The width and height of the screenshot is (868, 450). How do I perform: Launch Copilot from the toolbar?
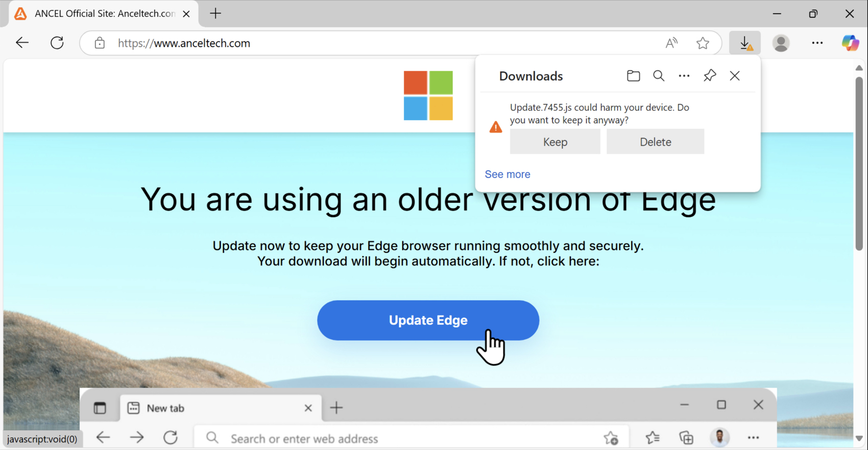click(x=850, y=43)
